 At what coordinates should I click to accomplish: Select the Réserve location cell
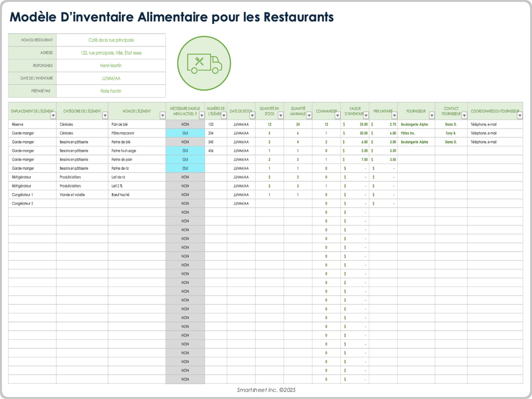[32, 124]
